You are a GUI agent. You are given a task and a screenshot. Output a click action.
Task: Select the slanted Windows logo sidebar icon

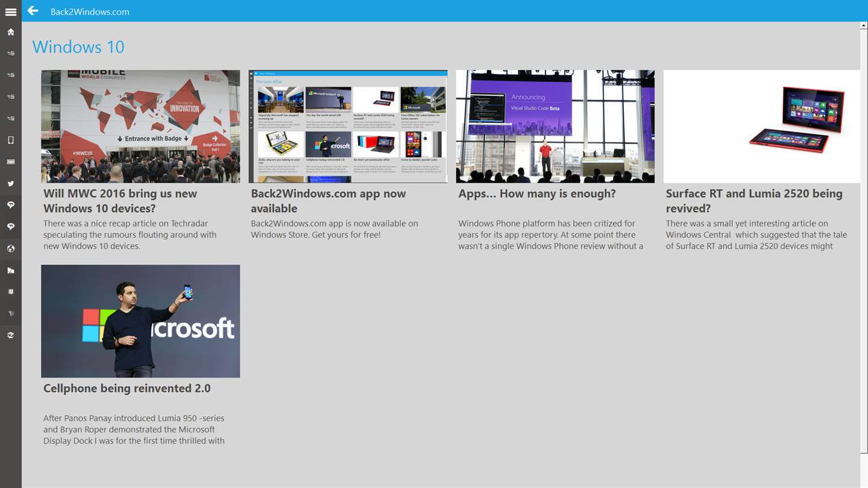11,271
